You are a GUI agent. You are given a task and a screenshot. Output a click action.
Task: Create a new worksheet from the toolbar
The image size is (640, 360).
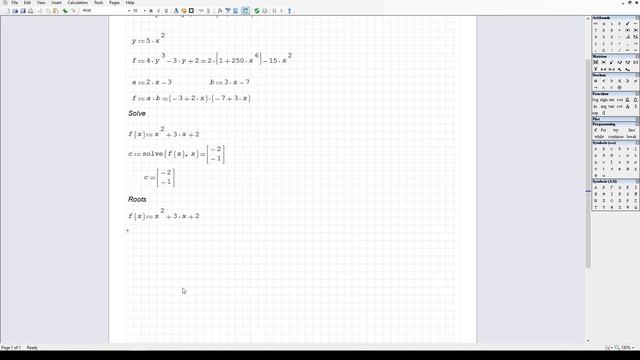[7, 11]
